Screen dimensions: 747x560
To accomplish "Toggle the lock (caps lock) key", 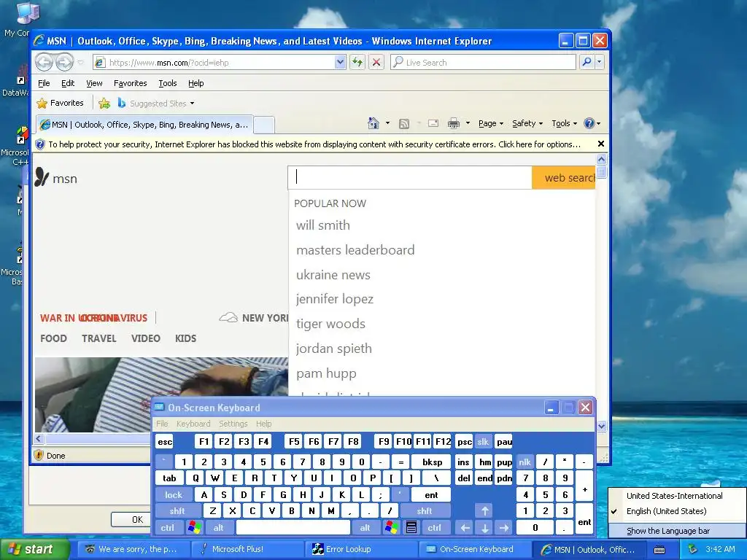I will tap(174, 495).
